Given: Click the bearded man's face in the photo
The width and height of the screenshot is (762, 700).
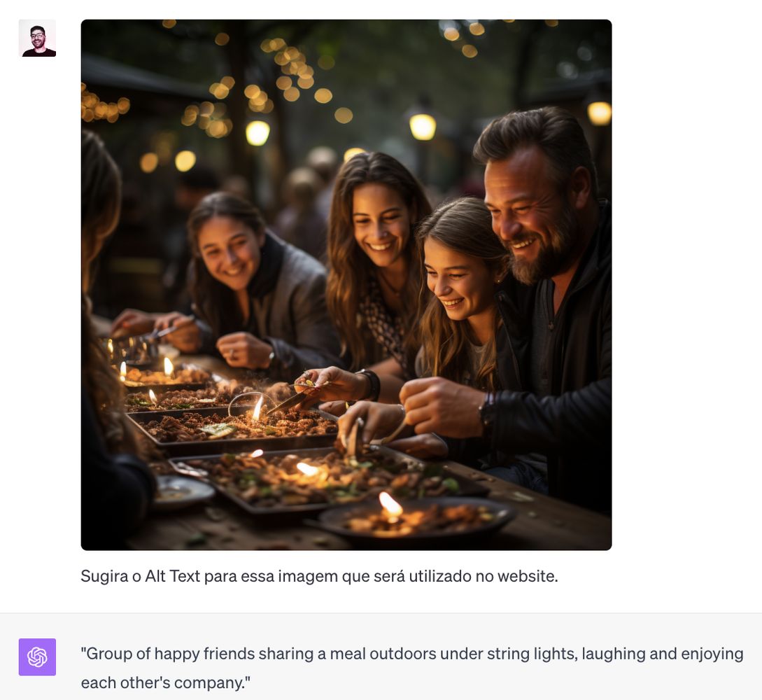Looking at the screenshot, I should [528, 214].
